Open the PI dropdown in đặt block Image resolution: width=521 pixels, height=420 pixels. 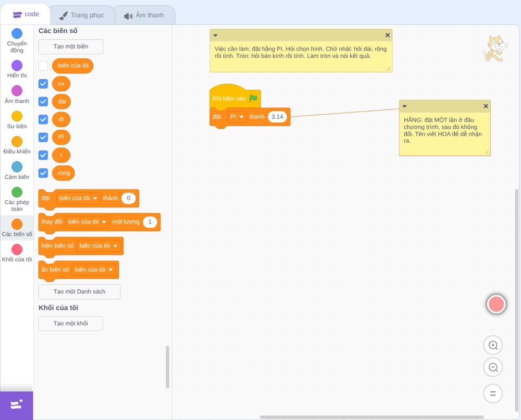pos(237,117)
